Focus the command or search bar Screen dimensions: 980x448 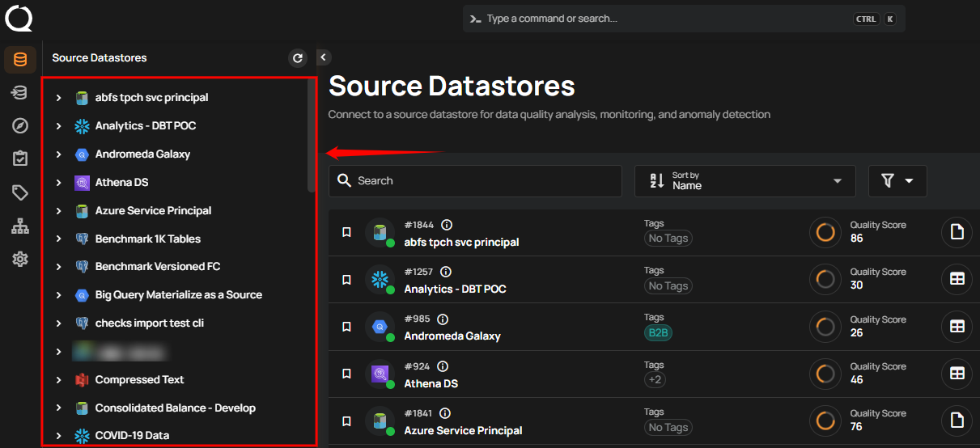click(684, 19)
